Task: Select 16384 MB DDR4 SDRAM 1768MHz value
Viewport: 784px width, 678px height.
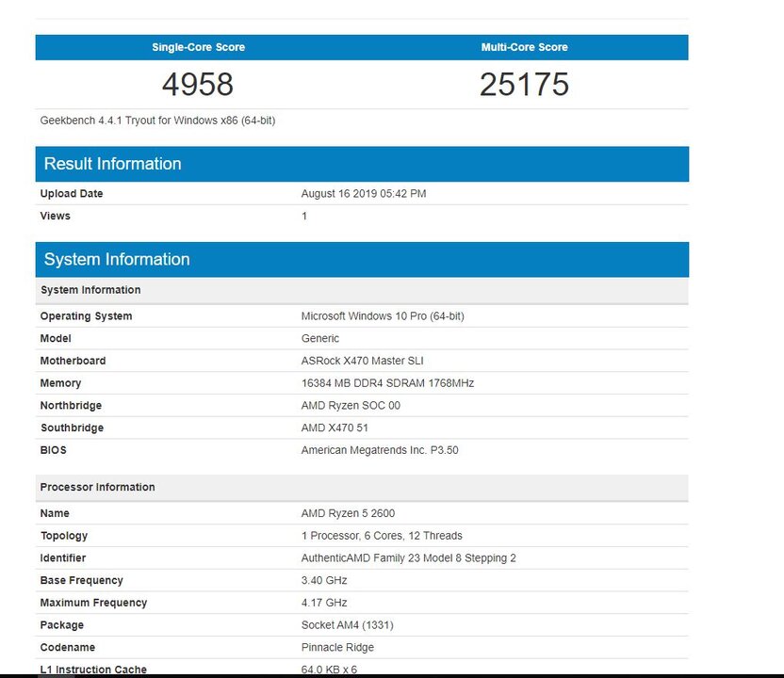Action: (x=387, y=383)
